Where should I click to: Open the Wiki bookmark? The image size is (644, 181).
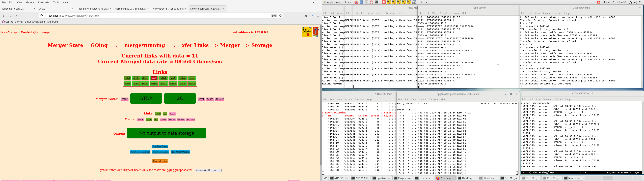click(x=19, y=22)
